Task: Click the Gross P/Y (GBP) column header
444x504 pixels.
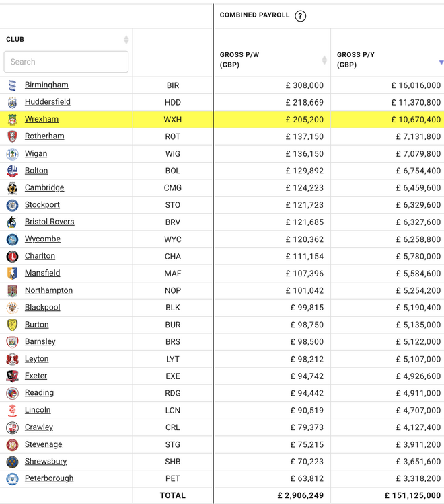Action: 357,60
